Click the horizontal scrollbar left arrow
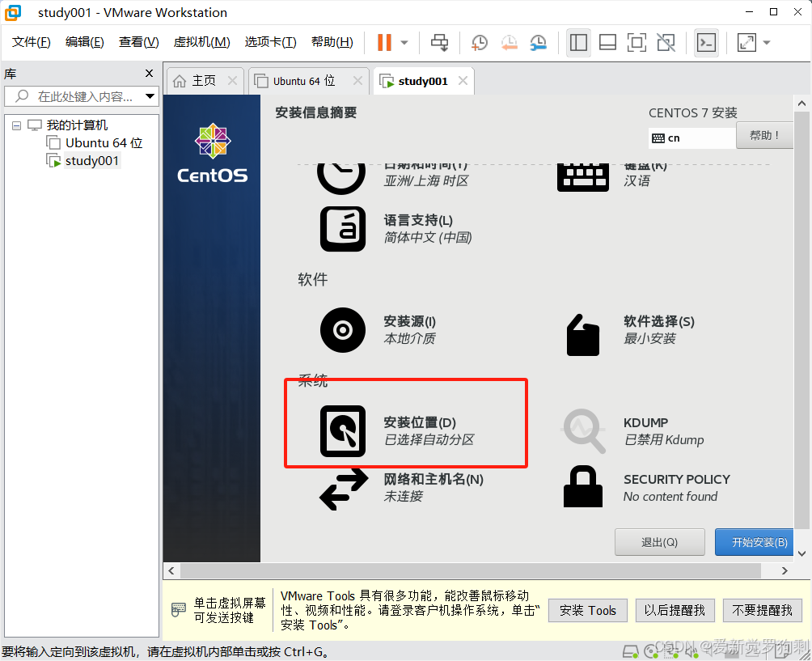This screenshot has width=812, height=661. (171, 570)
